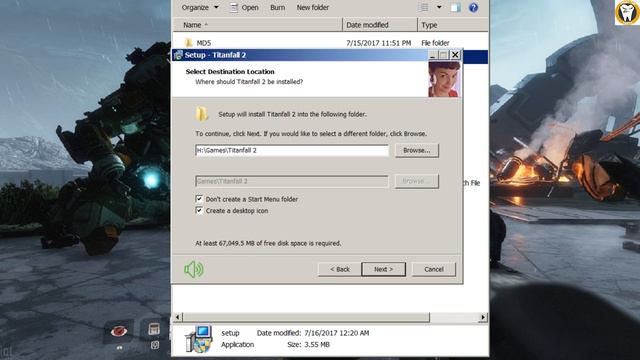Viewport: 640px width, 360px height.
Task: Click Explorer horizontal scrollbar left arrow
Action: point(178,317)
